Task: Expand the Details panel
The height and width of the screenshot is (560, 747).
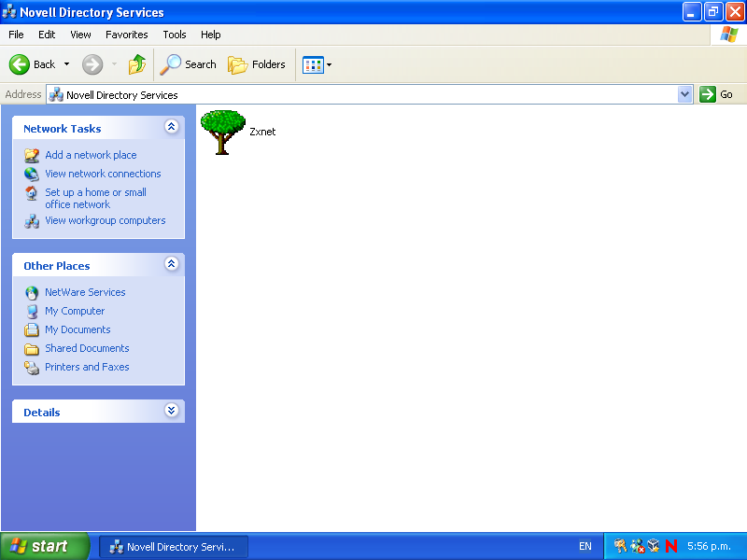Action: point(172,410)
